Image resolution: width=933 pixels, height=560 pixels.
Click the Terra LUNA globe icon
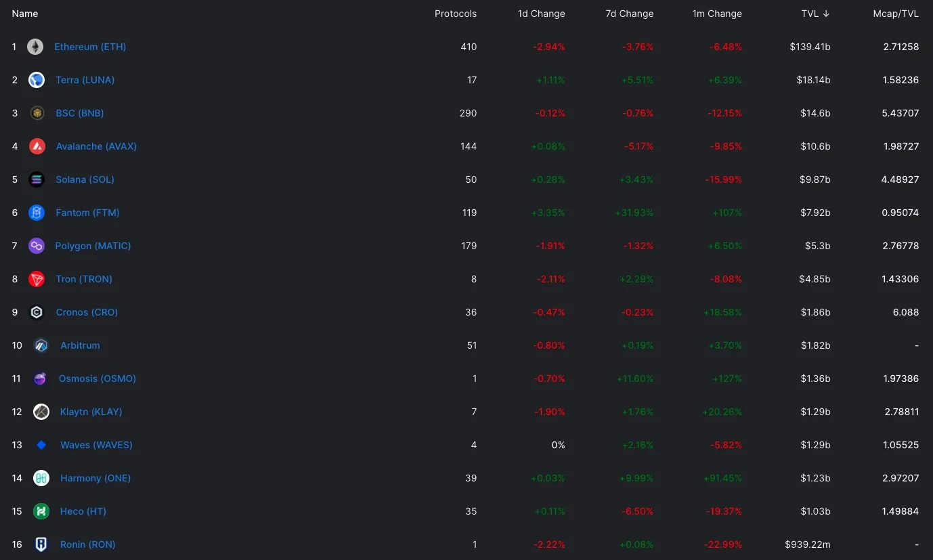pos(37,80)
